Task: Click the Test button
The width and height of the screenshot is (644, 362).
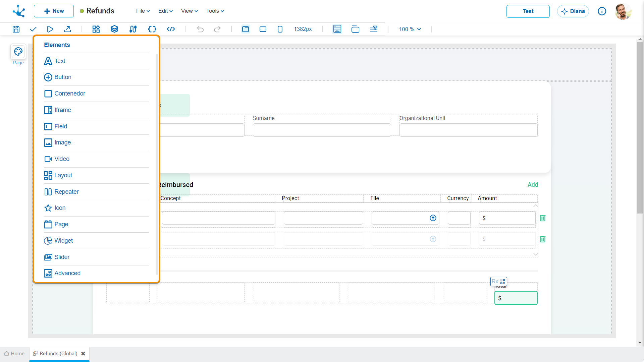Action: tap(528, 11)
